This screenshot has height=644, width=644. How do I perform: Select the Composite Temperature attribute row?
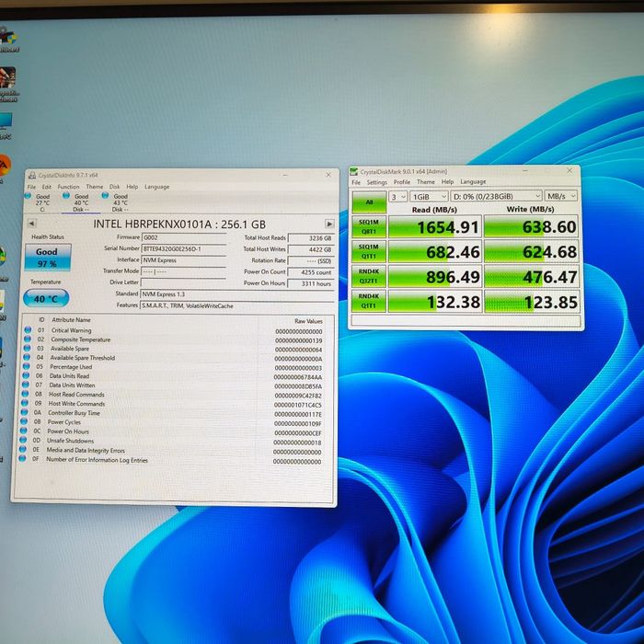tap(175, 340)
